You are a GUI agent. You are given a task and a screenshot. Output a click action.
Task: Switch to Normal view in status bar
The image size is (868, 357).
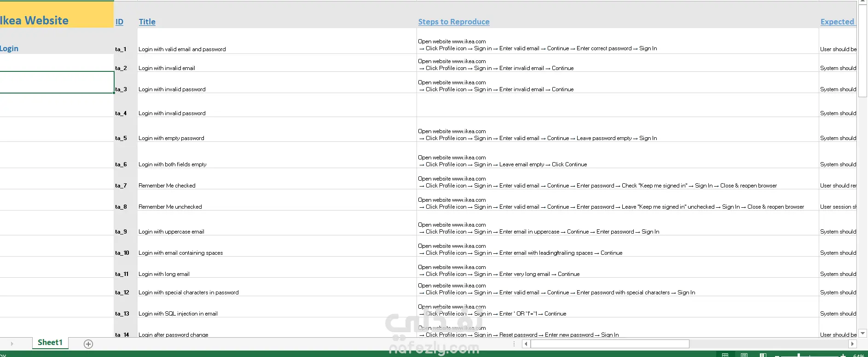coord(725,355)
